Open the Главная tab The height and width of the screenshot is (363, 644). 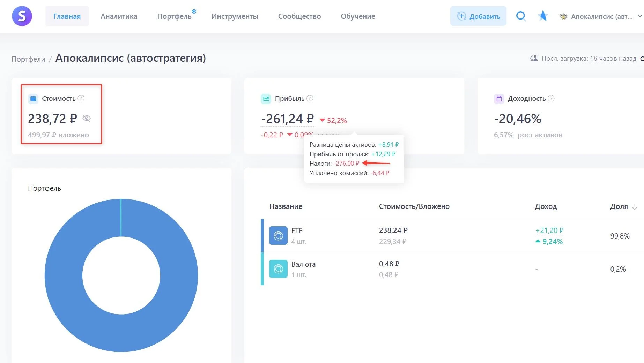tap(67, 16)
